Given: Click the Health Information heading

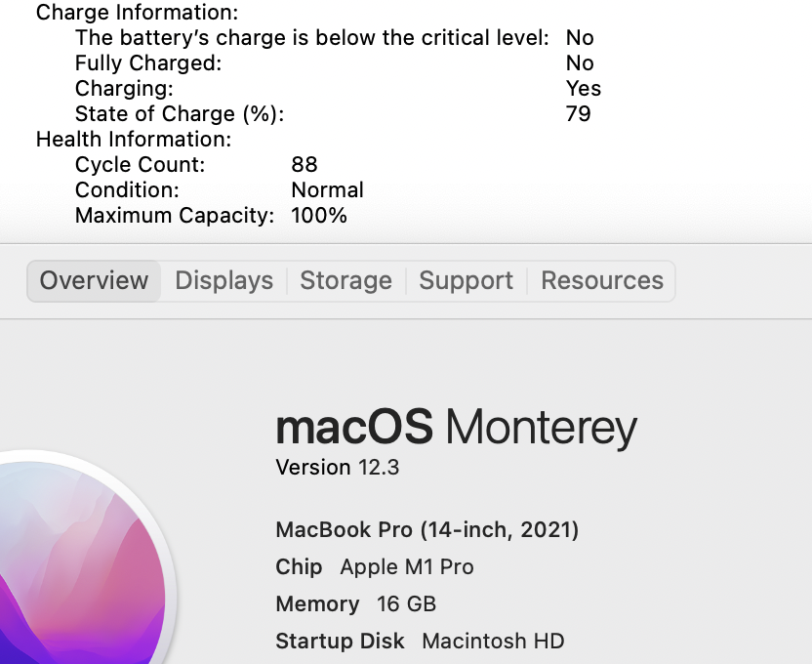Looking at the screenshot, I should [134, 140].
